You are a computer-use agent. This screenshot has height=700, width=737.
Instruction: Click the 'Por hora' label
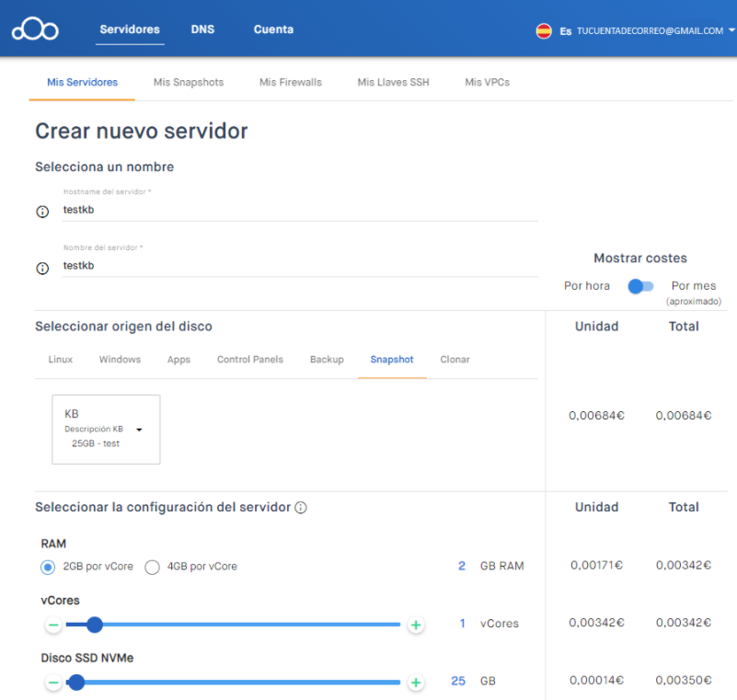tap(587, 286)
